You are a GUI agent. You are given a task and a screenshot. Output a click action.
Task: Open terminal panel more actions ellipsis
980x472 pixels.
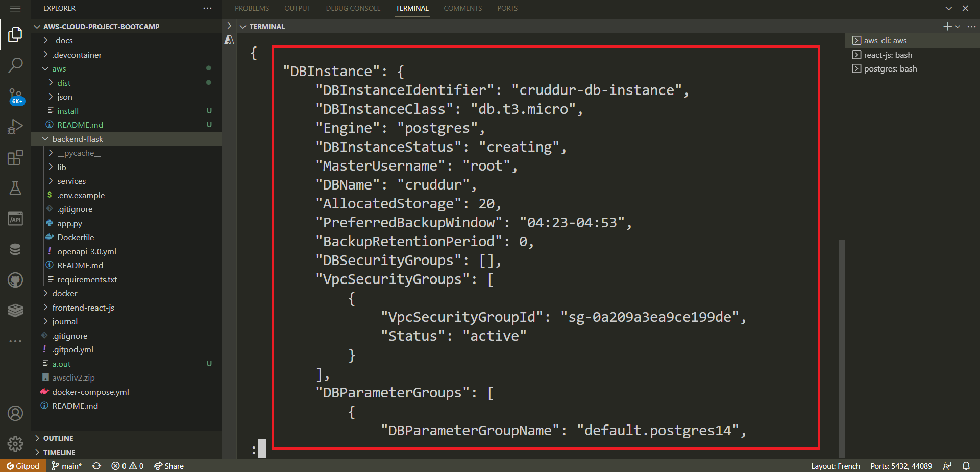point(971,26)
